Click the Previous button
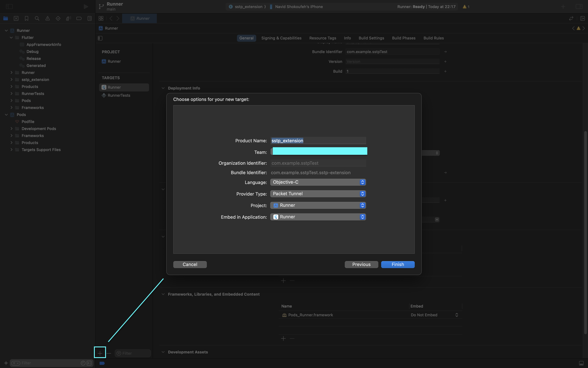 coord(361,264)
